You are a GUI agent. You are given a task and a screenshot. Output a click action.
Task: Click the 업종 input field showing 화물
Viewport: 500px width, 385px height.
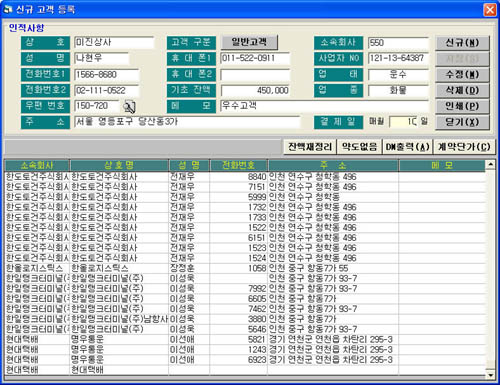pyautogui.click(x=398, y=90)
